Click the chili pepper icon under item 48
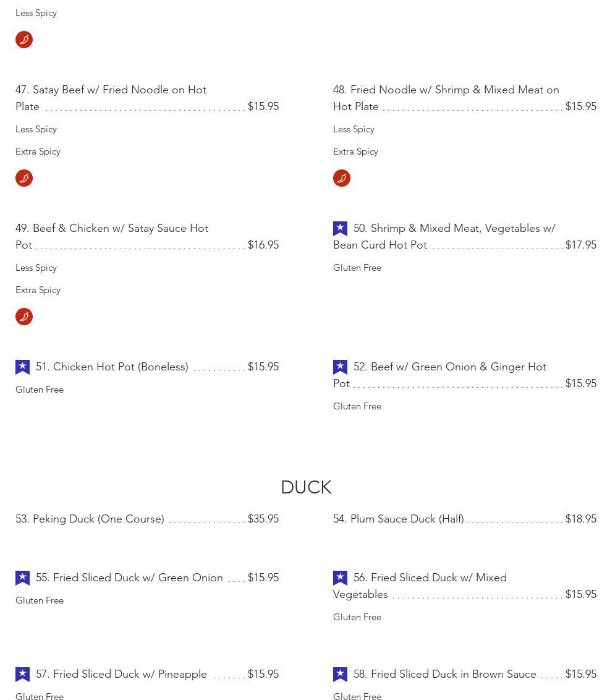The width and height of the screenshot is (602, 700). click(342, 178)
